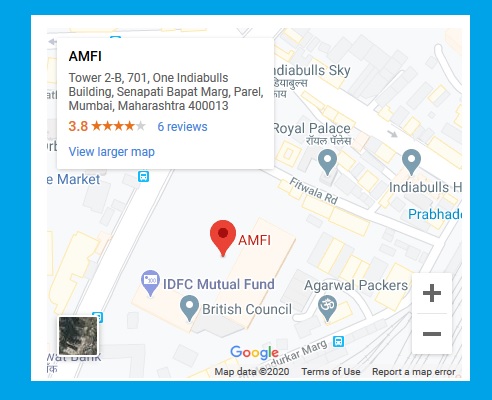
Task: Click the Indiabulls location pin
Action: (x=411, y=162)
